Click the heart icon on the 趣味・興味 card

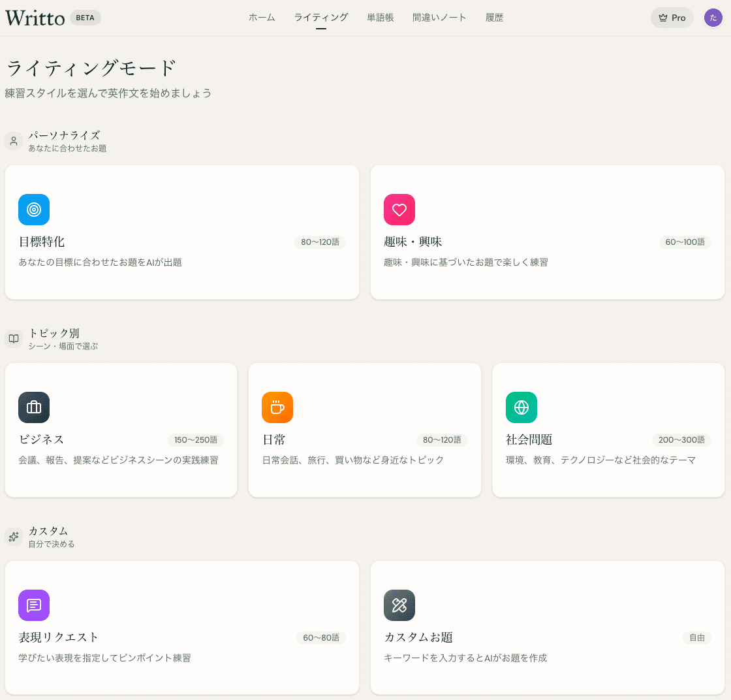[x=399, y=210]
